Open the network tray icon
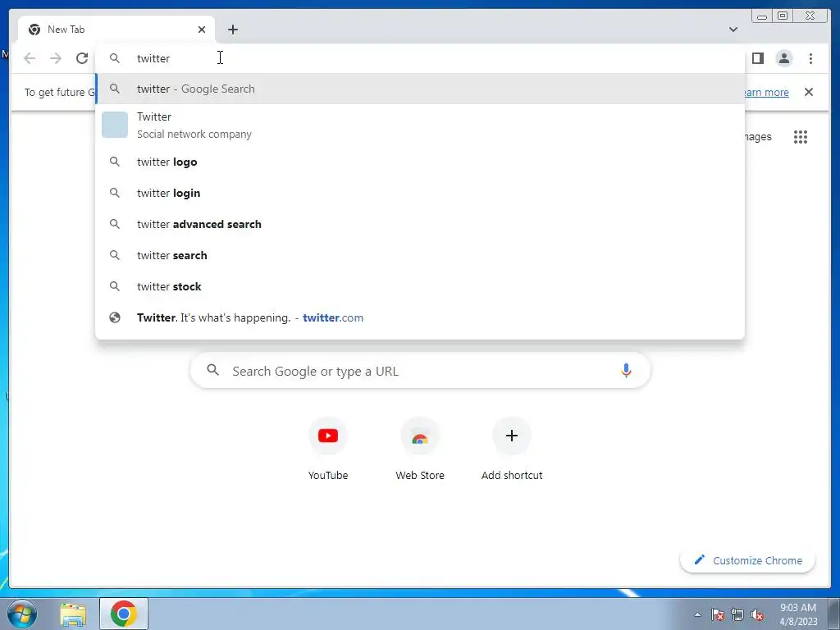This screenshot has width=840, height=630. click(x=737, y=614)
